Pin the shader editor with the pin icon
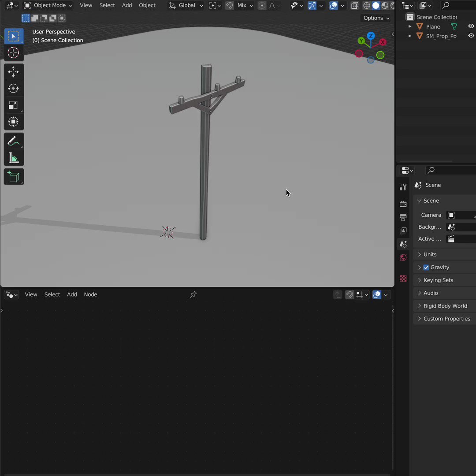Viewport: 476px width, 476px height. (193, 294)
